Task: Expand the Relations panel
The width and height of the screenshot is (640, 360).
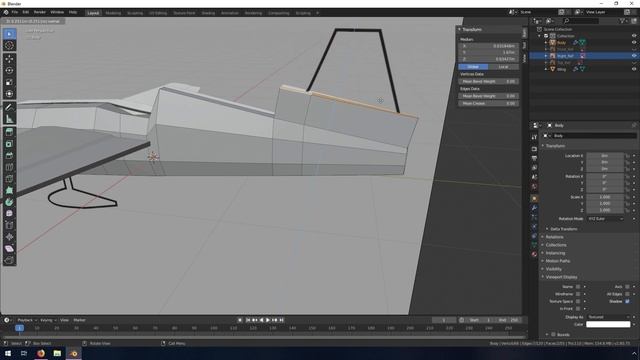Action: point(553,237)
